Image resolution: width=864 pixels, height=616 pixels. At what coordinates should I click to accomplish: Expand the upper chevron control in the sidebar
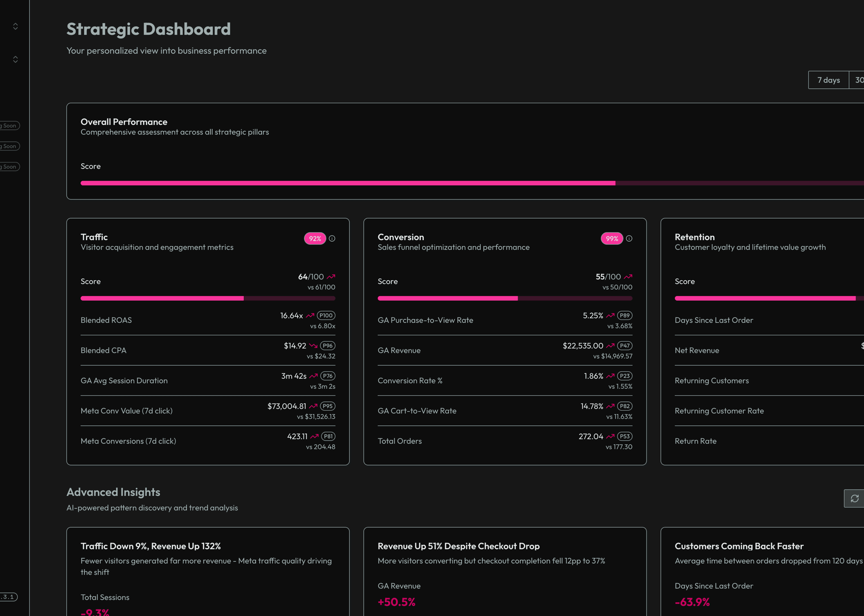(15, 26)
